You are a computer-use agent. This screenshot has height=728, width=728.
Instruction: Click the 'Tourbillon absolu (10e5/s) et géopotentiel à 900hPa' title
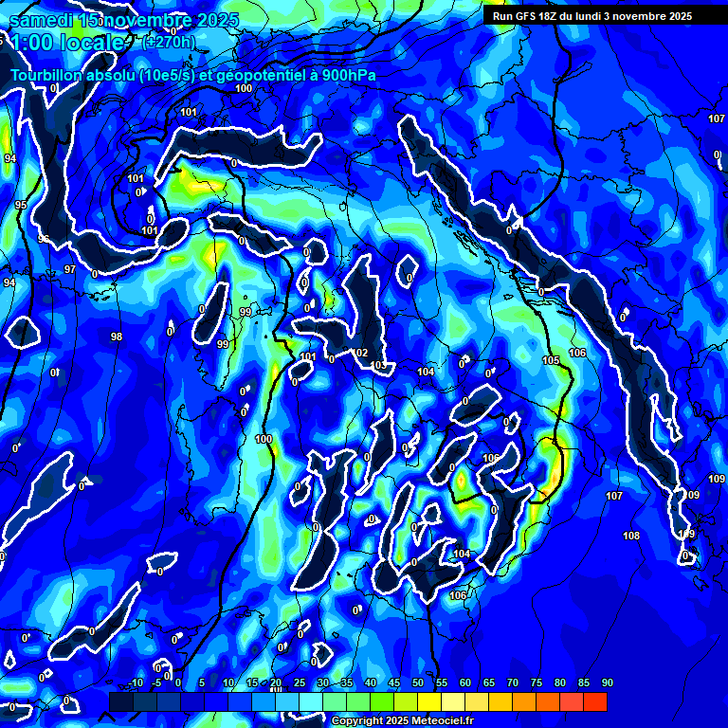click(x=193, y=75)
